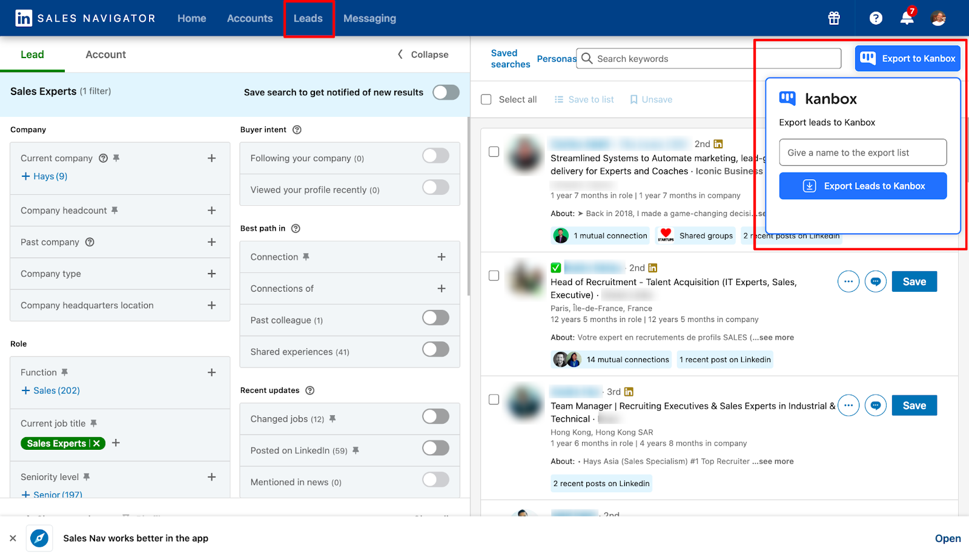The width and height of the screenshot is (969, 560).
Task: Enable Shared experiences filter
Action: 436,349
